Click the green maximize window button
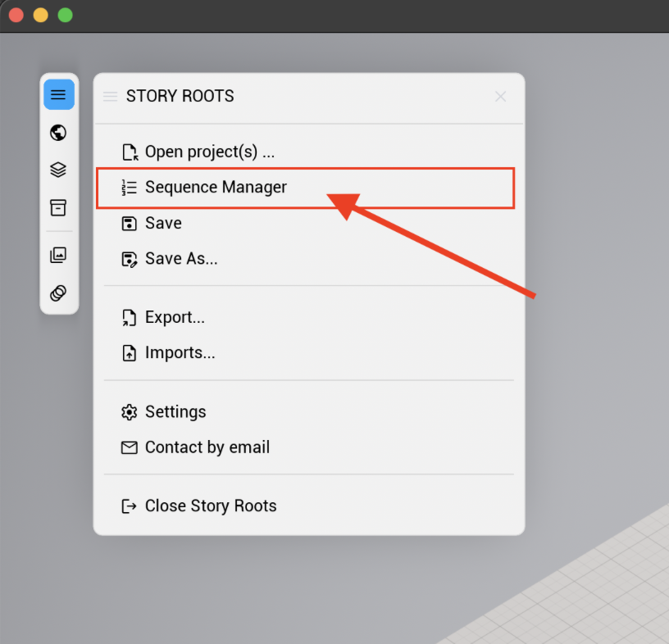Screen dimensions: 669x644 (x=66, y=16)
